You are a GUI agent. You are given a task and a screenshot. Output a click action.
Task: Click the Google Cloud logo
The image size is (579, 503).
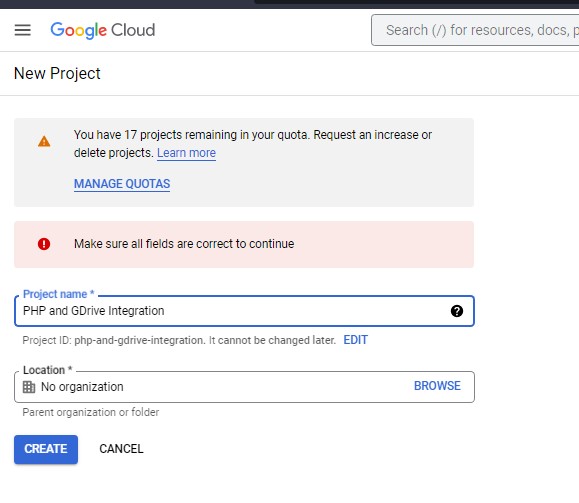(x=103, y=30)
